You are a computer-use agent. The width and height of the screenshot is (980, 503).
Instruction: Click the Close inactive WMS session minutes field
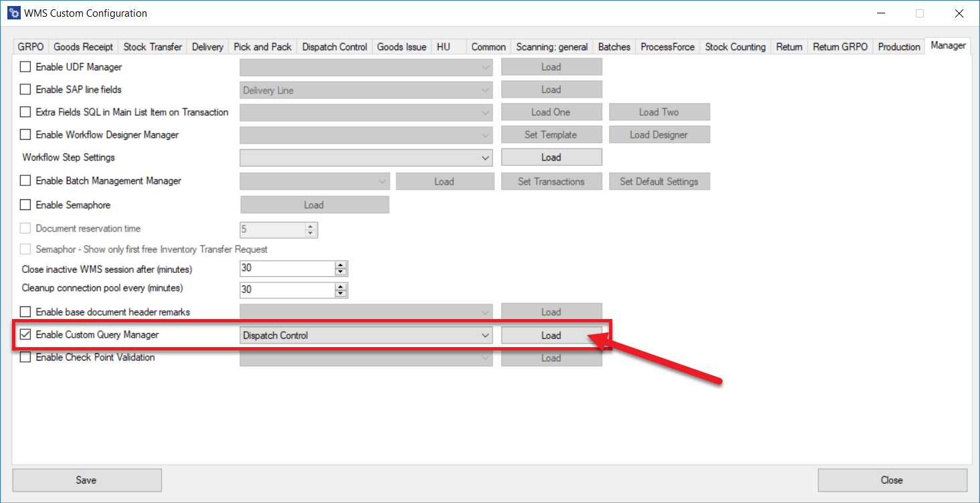pyautogui.click(x=287, y=269)
